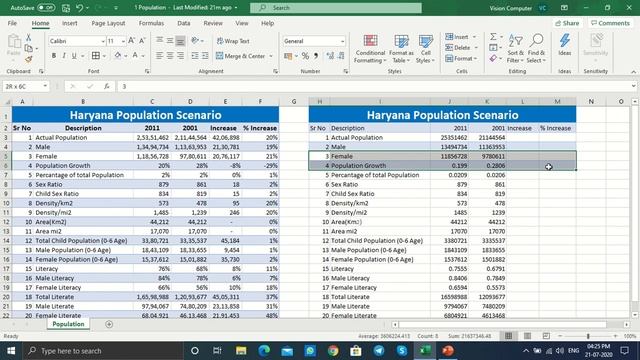Click Increase Indent icon

(x=205, y=56)
